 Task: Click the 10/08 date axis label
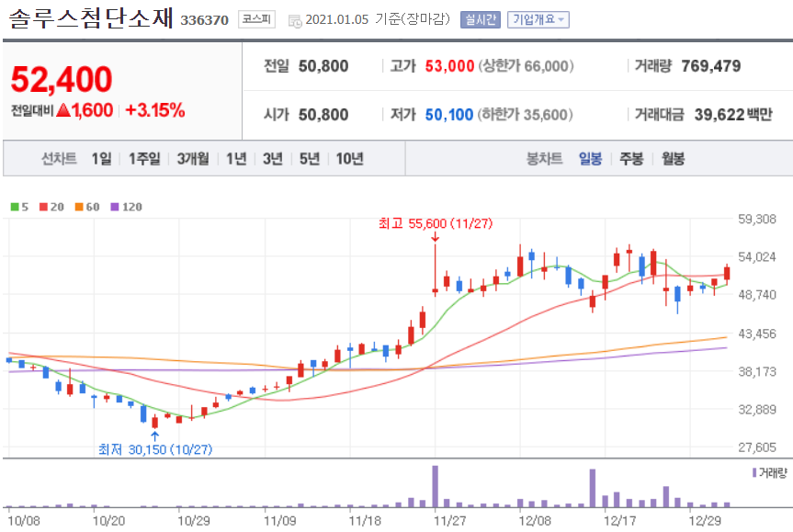(x=24, y=521)
